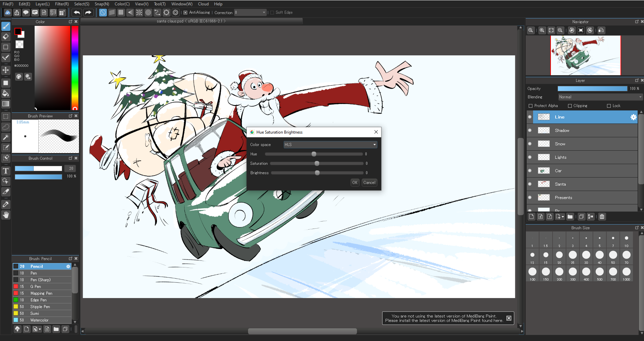Open the Color space HLS dropdown

pyautogui.click(x=330, y=145)
